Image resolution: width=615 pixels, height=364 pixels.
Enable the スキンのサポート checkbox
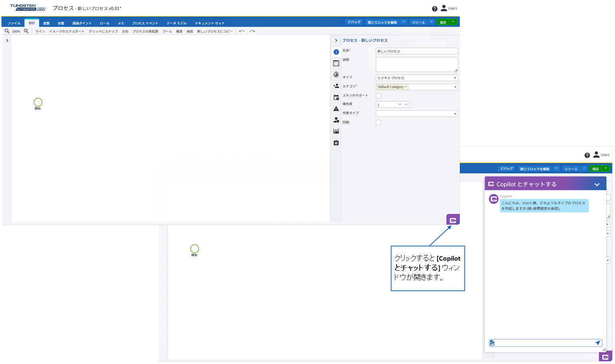[x=379, y=96]
